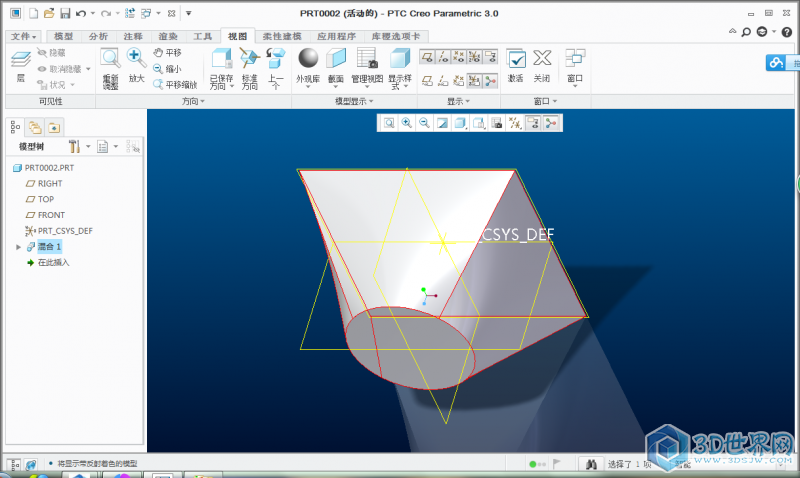This screenshot has height=478, width=800.
Task: Expand the 混合 1 feature node
Action: tap(18, 247)
